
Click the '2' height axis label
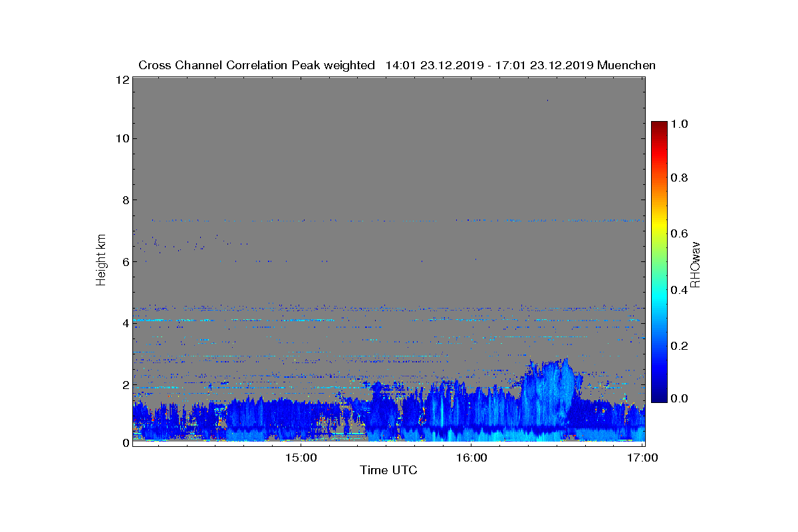[124, 384]
